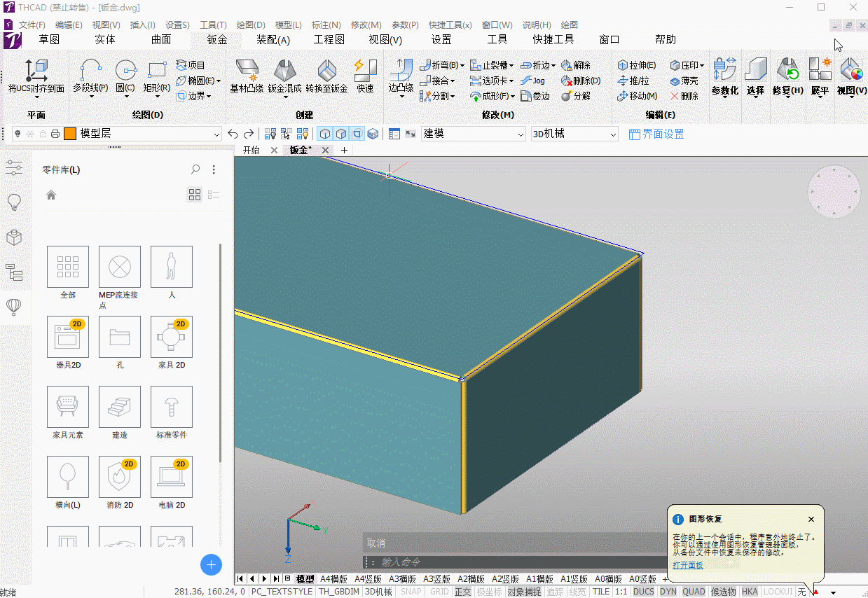Open the 建模 workspace dropdown
The width and height of the screenshot is (868, 598).
(x=473, y=134)
